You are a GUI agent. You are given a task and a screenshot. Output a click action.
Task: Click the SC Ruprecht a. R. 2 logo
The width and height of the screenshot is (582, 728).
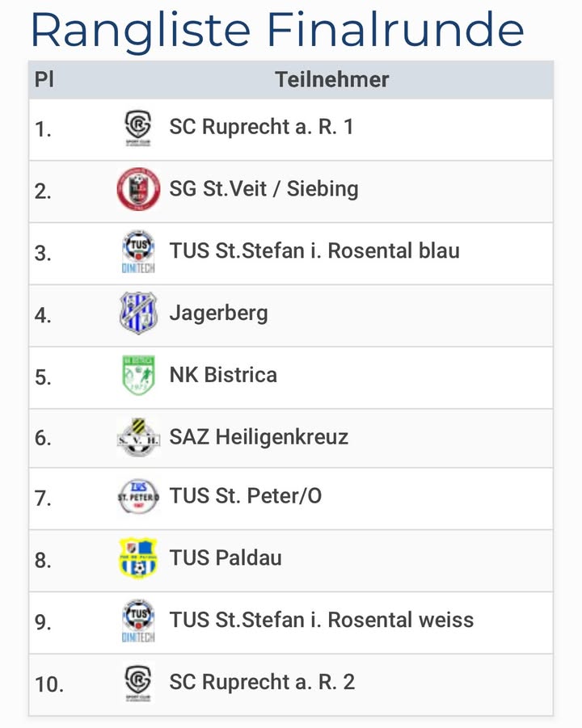[x=137, y=683]
